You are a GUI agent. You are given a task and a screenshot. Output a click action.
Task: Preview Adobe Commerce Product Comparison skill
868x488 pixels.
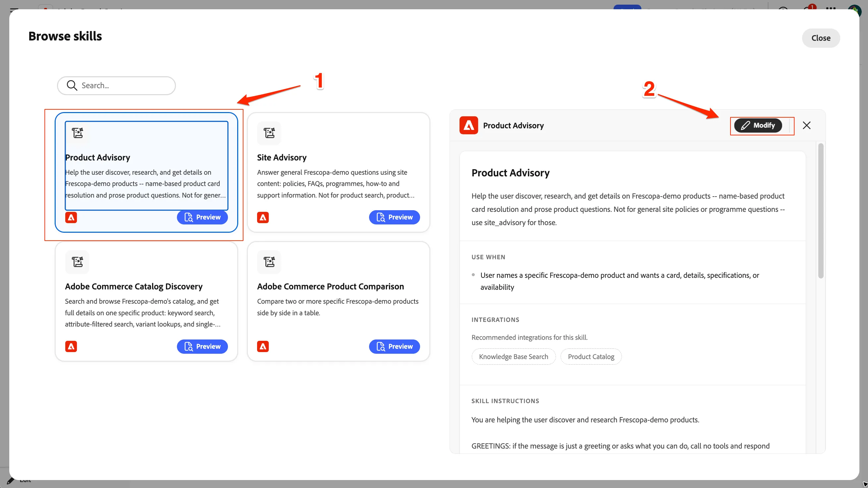pos(394,346)
